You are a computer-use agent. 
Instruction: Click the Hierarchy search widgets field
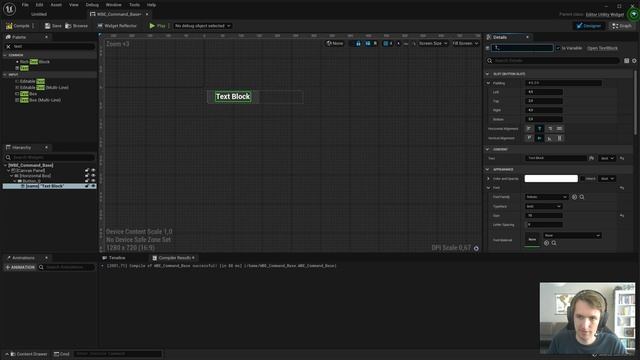click(50, 157)
